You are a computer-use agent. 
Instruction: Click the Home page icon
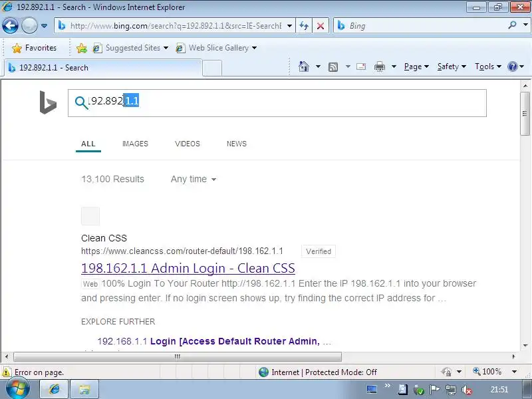tap(304, 66)
